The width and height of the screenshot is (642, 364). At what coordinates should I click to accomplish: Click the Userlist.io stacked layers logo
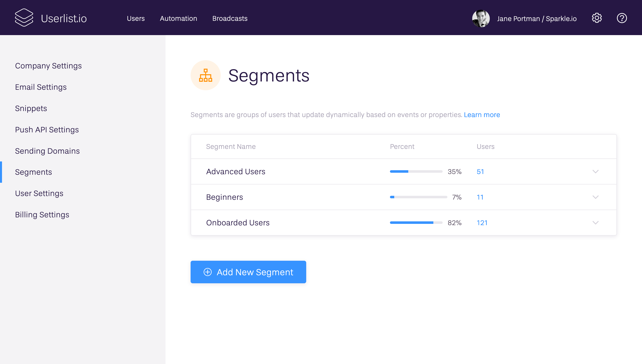point(24,18)
